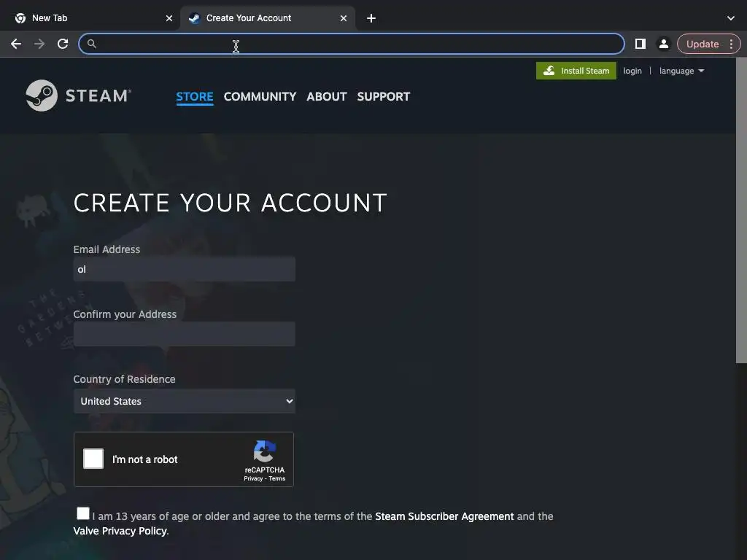747x560 pixels.
Task: Open the COMMUNITY menu
Action: (260, 96)
